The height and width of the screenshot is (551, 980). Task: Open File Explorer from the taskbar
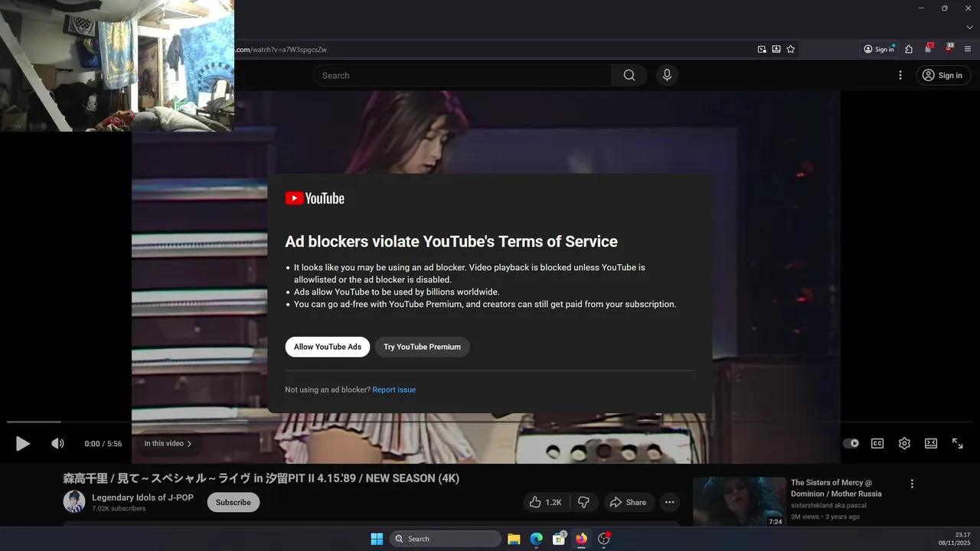514,539
